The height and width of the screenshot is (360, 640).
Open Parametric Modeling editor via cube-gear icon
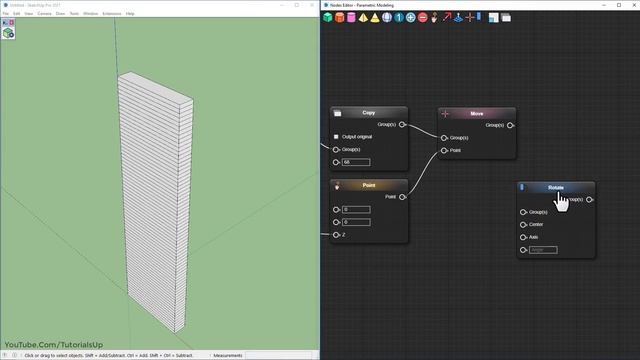pyautogui.click(x=8, y=33)
